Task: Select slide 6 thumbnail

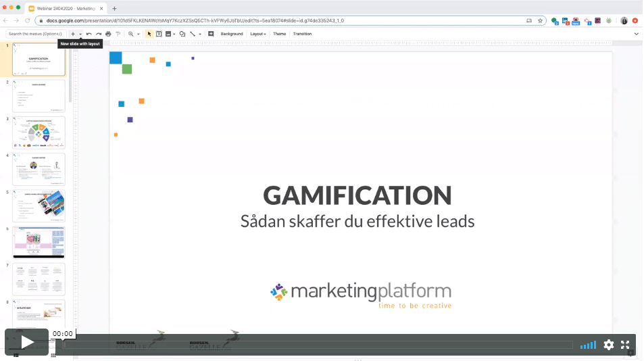Action: 39,242
